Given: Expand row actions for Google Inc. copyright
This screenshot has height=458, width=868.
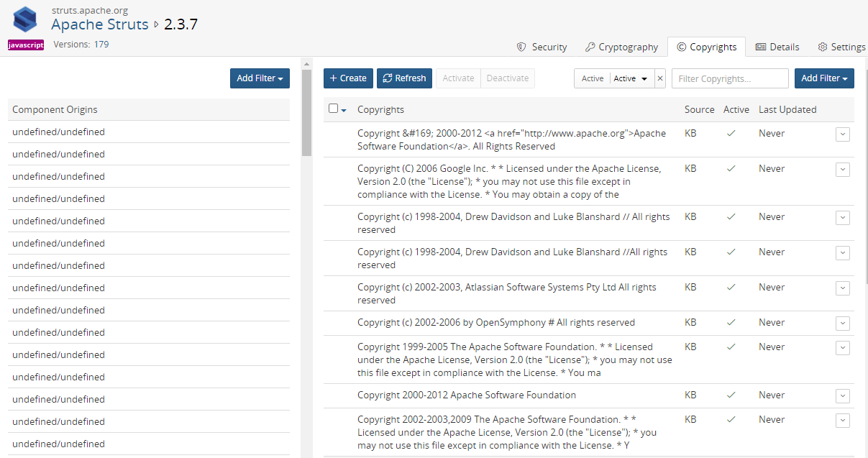Looking at the screenshot, I should tap(843, 170).
